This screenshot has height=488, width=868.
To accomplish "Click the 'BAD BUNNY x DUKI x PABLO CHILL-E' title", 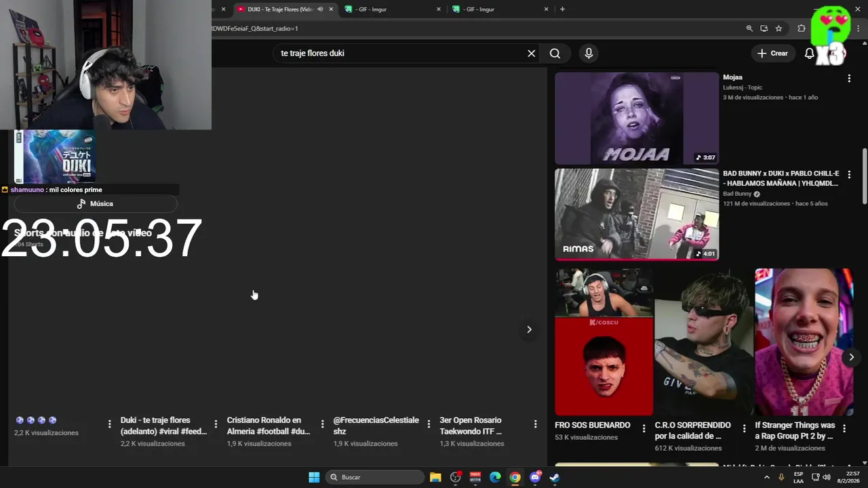I will 781,178.
